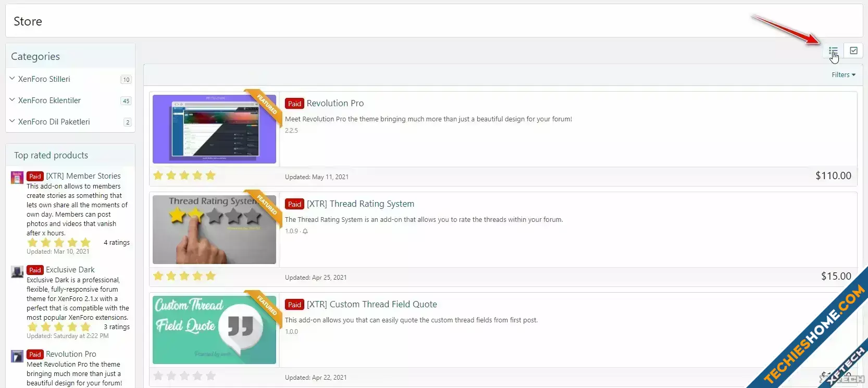Click the Member Stories small avatar icon
The height and width of the screenshot is (388, 868).
[17, 178]
